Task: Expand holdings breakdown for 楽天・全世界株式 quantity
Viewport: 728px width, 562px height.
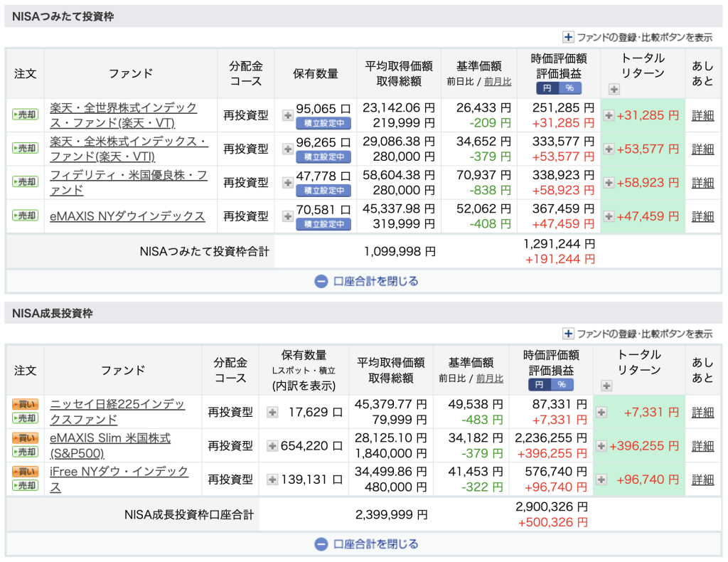Action: (287, 115)
